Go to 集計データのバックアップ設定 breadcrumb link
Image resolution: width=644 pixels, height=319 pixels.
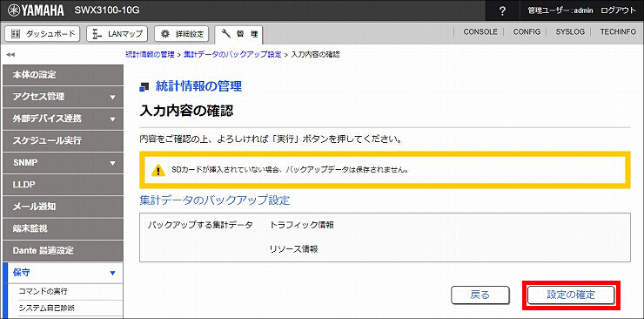(232, 54)
